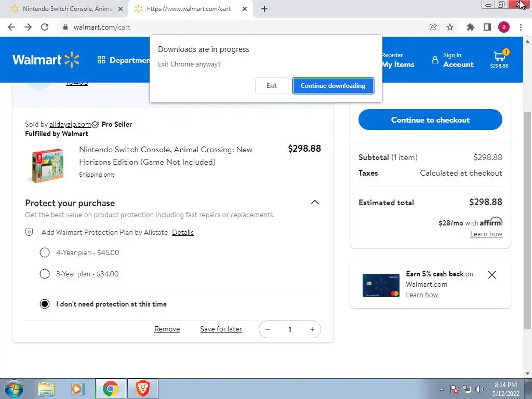Click the browser forward arrow
Viewport: 532px width, 399px height.
click(x=28, y=27)
